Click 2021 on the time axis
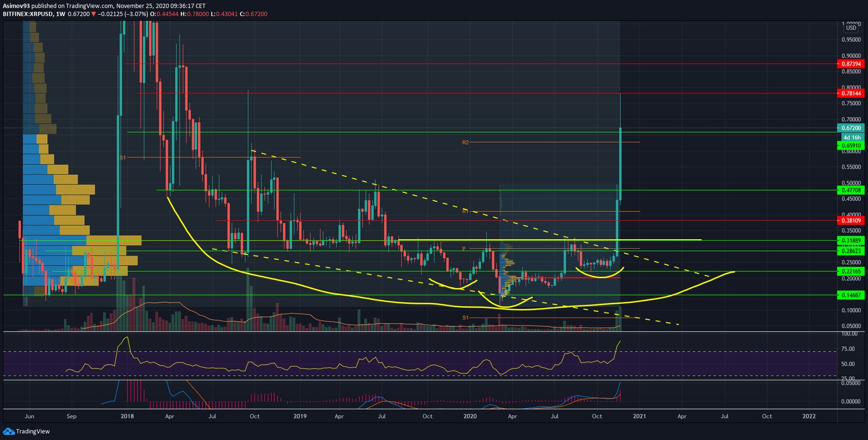Screen dimensions: 868x440 coord(639,416)
